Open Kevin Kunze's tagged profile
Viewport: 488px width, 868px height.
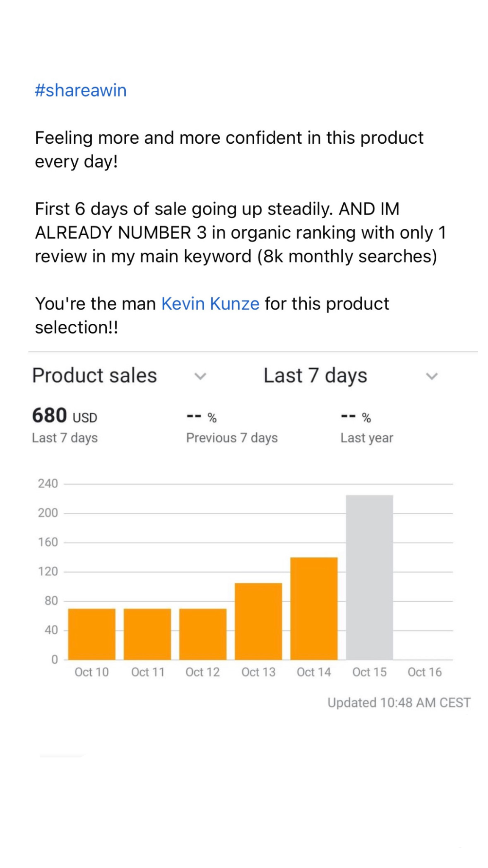point(210,303)
